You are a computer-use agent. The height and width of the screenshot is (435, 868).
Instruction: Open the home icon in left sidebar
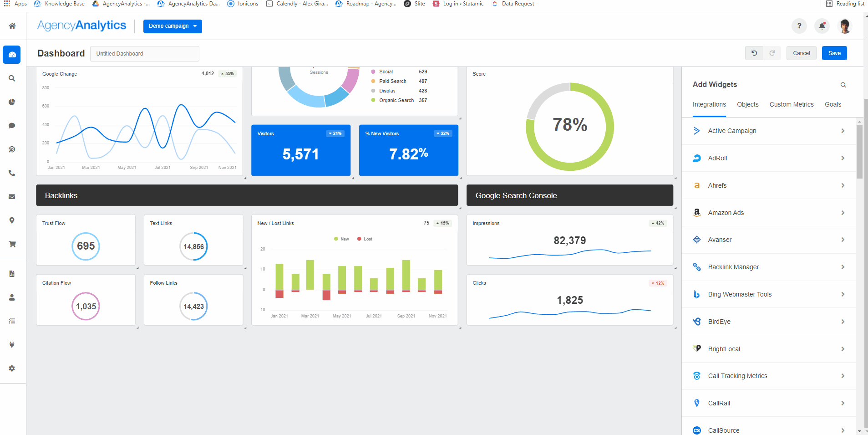coord(12,26)
